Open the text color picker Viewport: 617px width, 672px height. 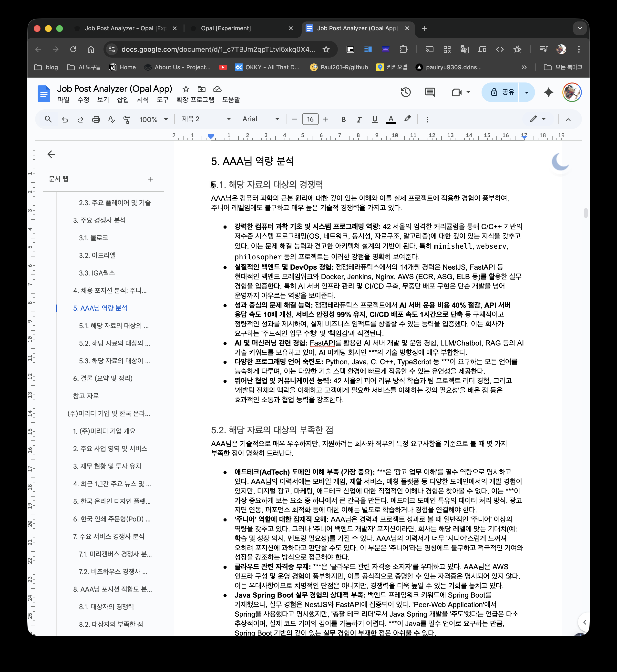pyautogui.click(x=391, y=119)
